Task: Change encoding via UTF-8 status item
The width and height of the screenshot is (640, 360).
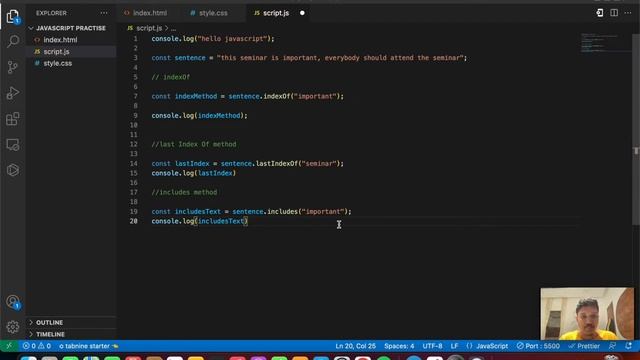Action: (x=432, y=346)
